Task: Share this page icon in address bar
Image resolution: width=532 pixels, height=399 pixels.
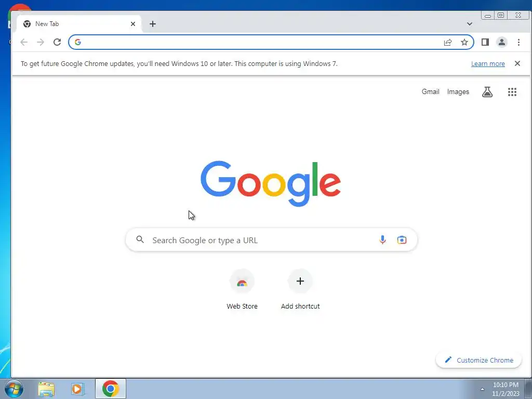Action: 448,42
